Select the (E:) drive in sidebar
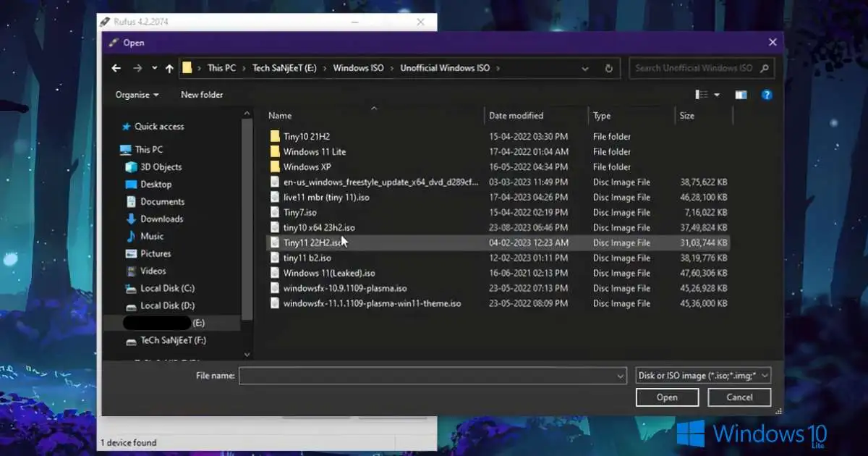Viewport: 868px width, 456px height. (x=171, y=323)
